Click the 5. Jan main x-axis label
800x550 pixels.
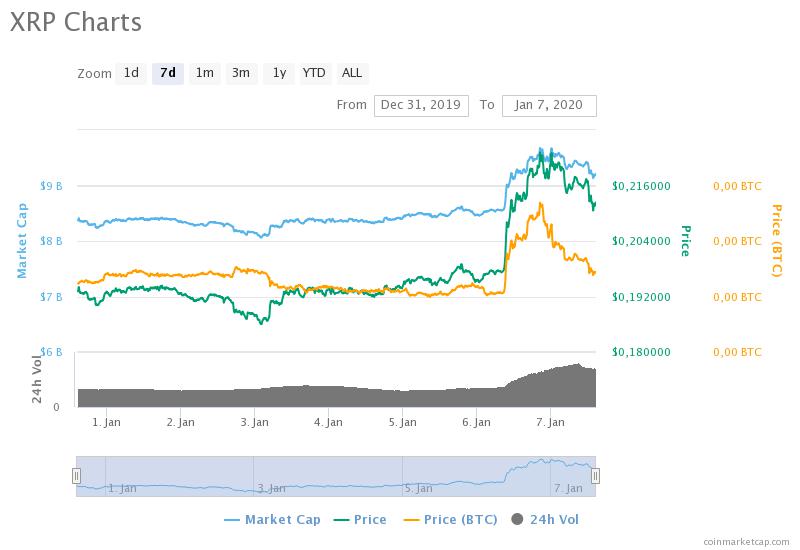point(403,422)
